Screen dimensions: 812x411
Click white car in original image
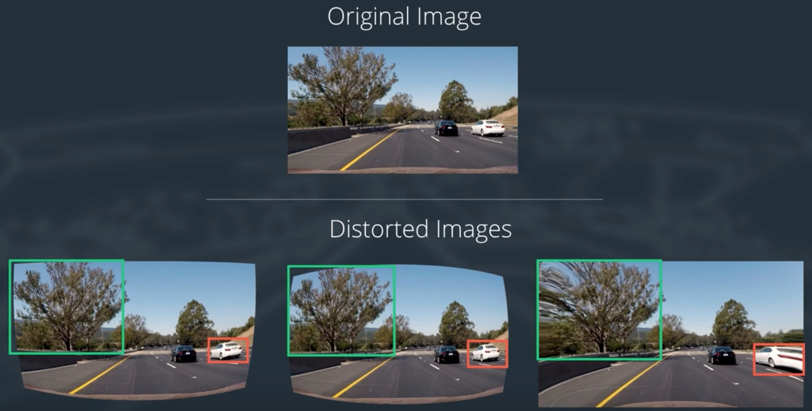click(x=487, y=127)
